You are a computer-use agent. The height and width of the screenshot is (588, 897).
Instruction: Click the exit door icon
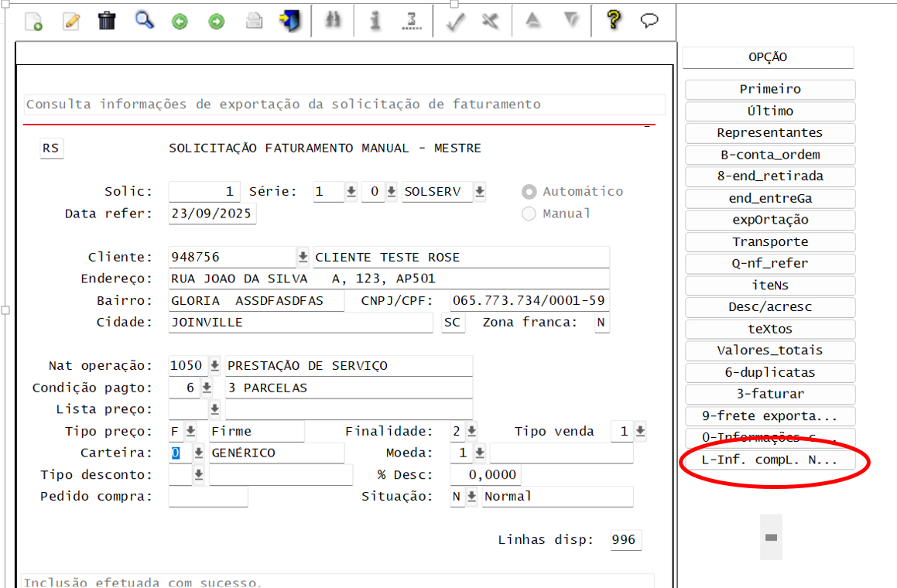290,21
